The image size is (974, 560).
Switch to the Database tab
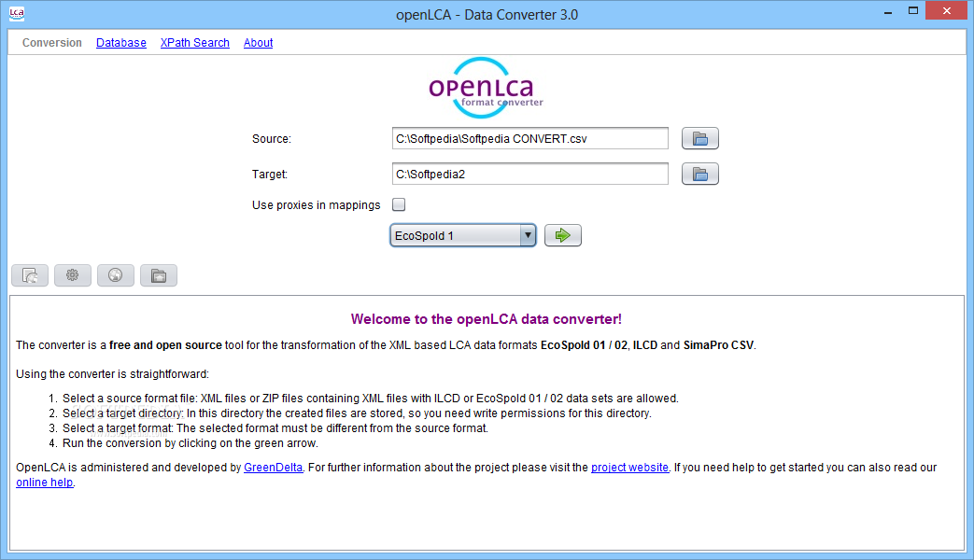tap(121, 43)
